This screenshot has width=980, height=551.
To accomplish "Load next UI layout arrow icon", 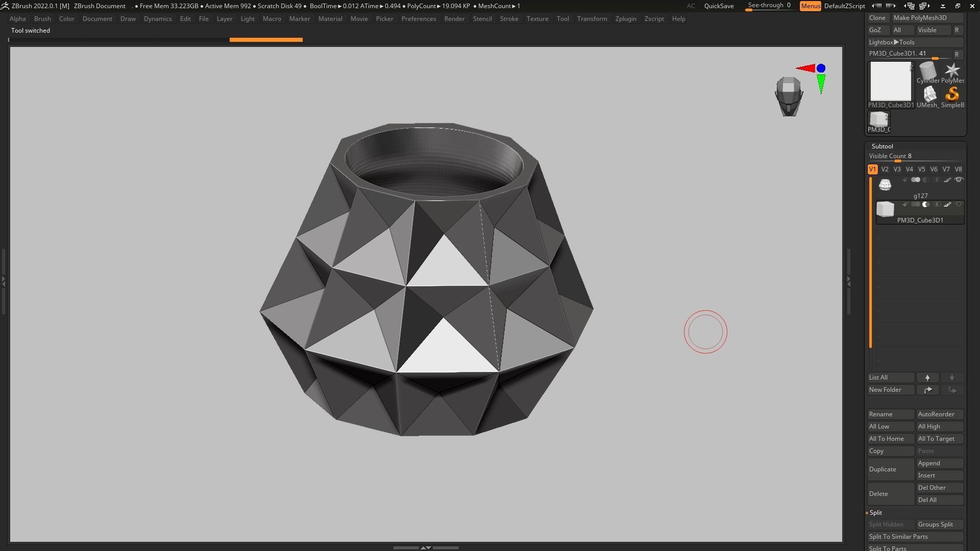I will (x=924, y=6).
